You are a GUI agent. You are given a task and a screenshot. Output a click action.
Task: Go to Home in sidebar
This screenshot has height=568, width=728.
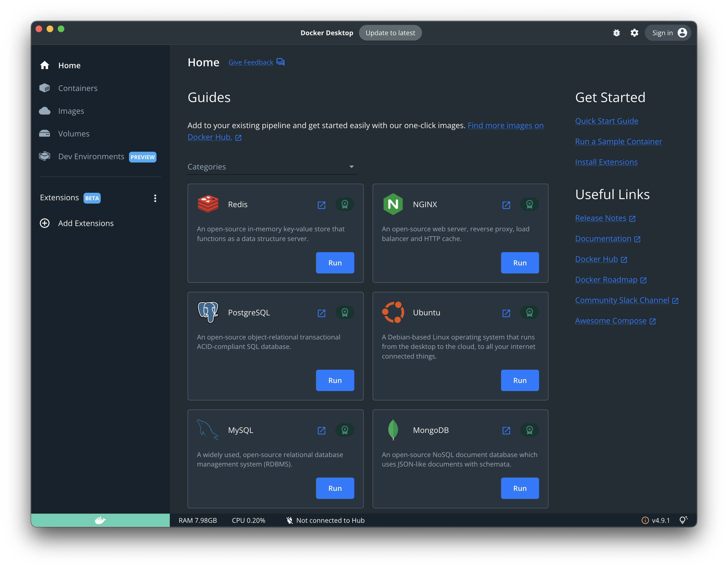(100, 65)
